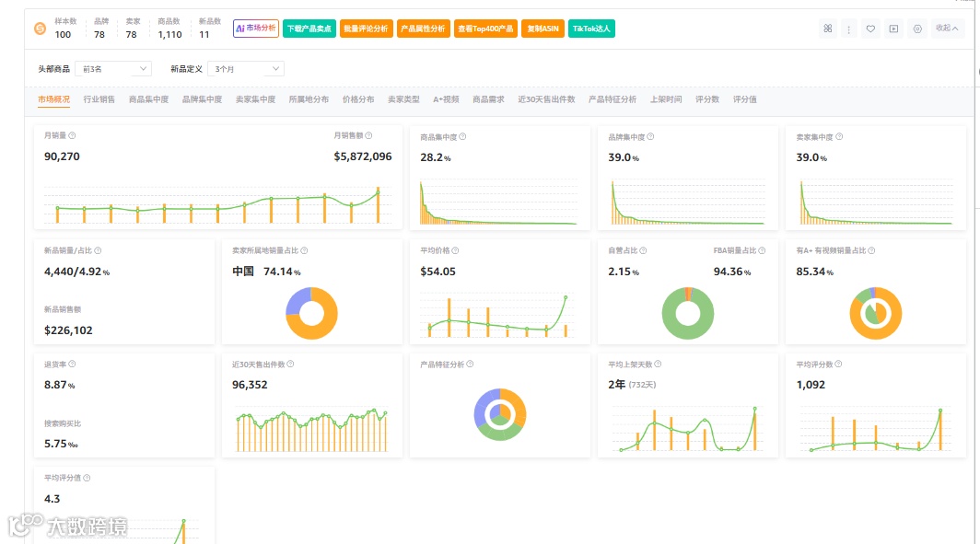Click the orange logo icon beside 样本数
This screenshot has height=544, width=980.
point(40,29)
